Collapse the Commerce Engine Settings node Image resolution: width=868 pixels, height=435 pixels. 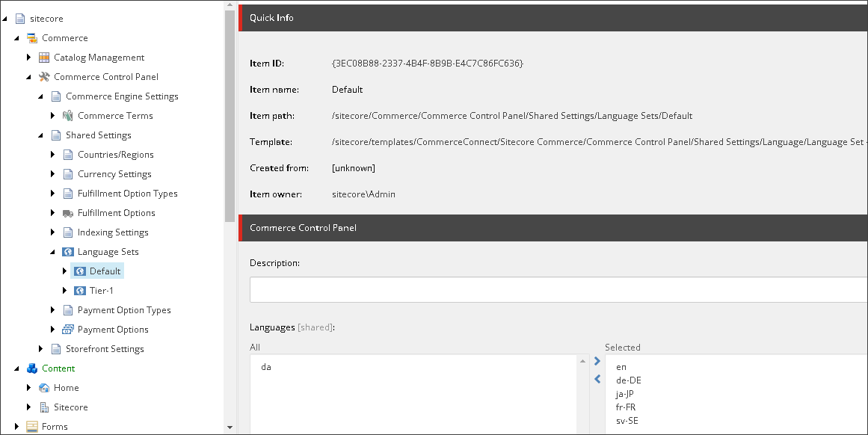click(40, 97)
